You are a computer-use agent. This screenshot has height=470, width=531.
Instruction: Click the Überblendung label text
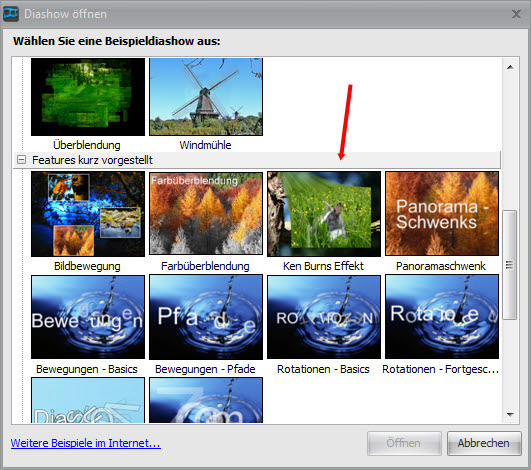(x=87, y=145)
